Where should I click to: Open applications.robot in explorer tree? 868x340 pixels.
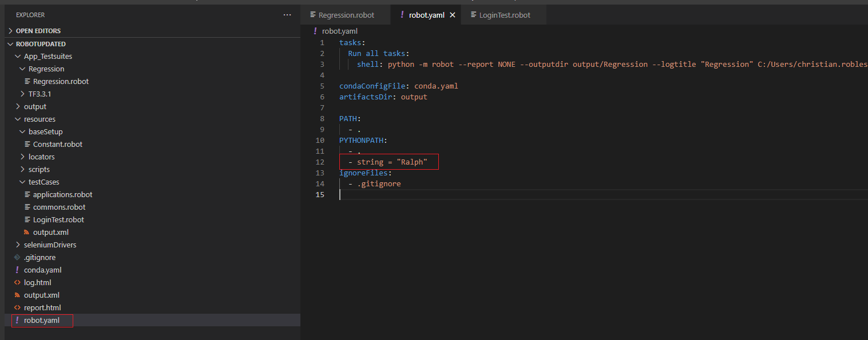(x=62, y=194)
